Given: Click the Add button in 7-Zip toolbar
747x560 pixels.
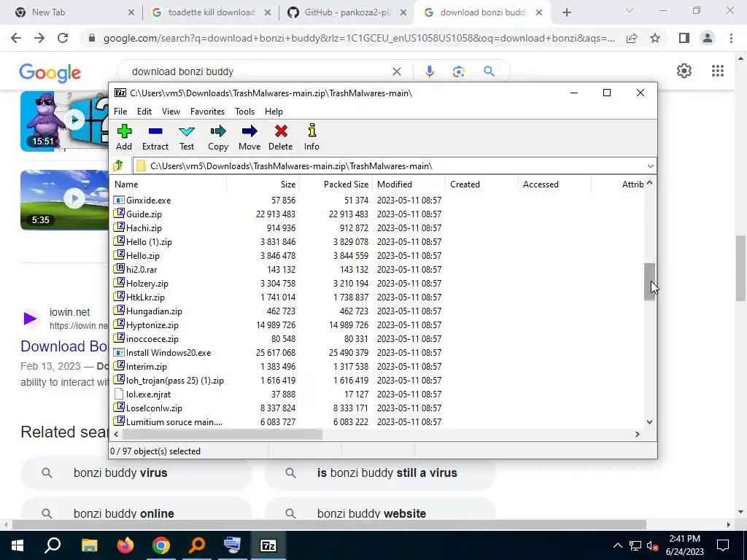Looking at the screenshot, I should coord(124,137).
